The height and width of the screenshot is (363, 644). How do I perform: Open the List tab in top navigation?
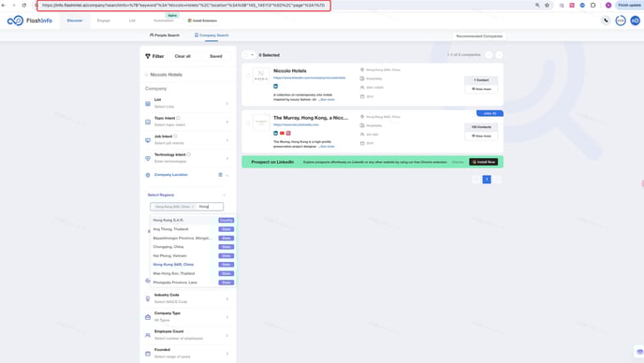(x=132, y=21)
